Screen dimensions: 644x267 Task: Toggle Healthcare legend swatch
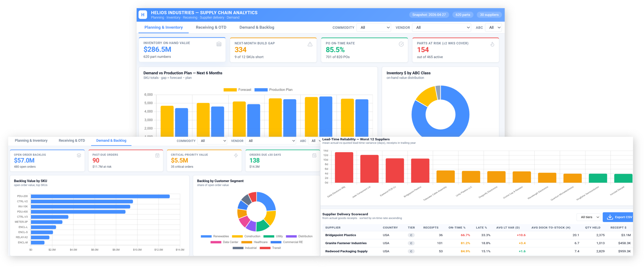click(247, 242)
